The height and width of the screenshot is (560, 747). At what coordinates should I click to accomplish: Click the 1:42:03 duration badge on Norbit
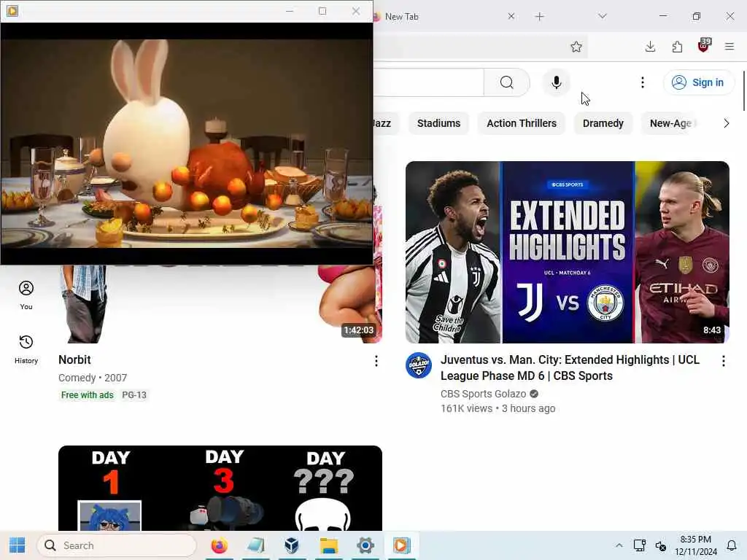pyautogui.click(x=359, y=330)
